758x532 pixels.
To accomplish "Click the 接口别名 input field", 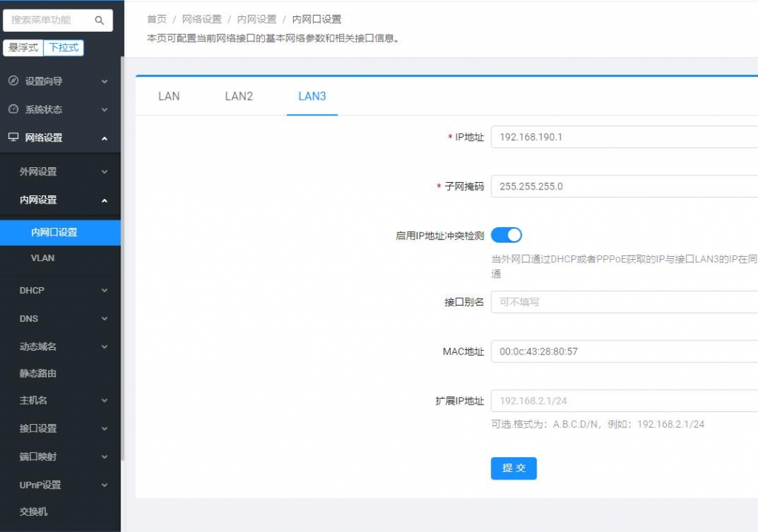I will [x=625, y=302].
